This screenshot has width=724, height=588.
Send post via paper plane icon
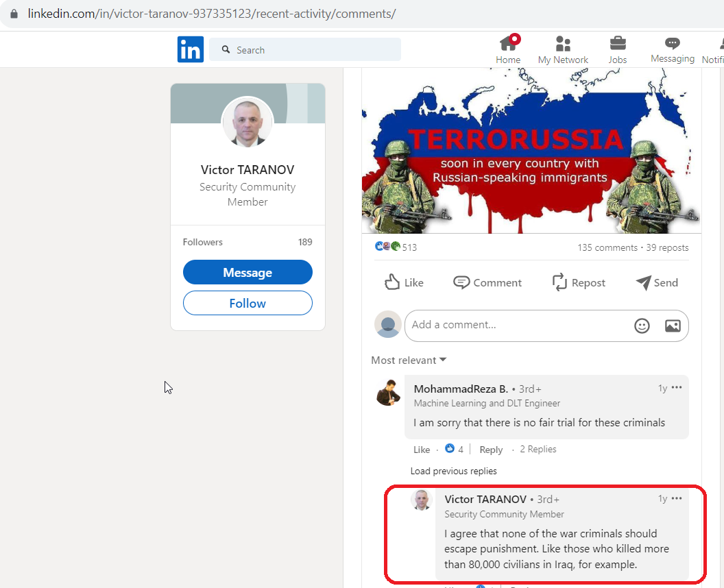[657, 282]
